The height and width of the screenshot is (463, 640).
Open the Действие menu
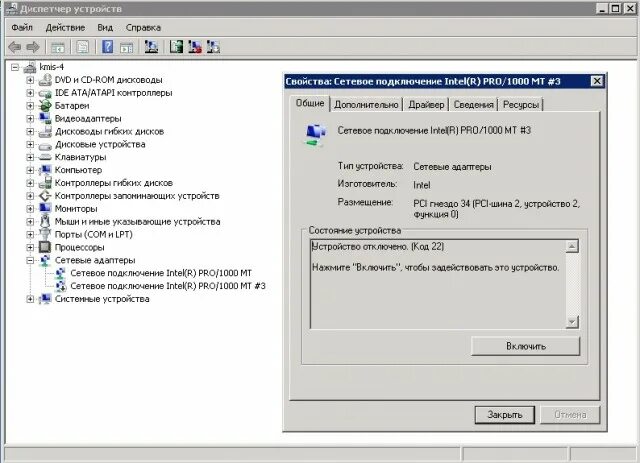coord(65,27)
